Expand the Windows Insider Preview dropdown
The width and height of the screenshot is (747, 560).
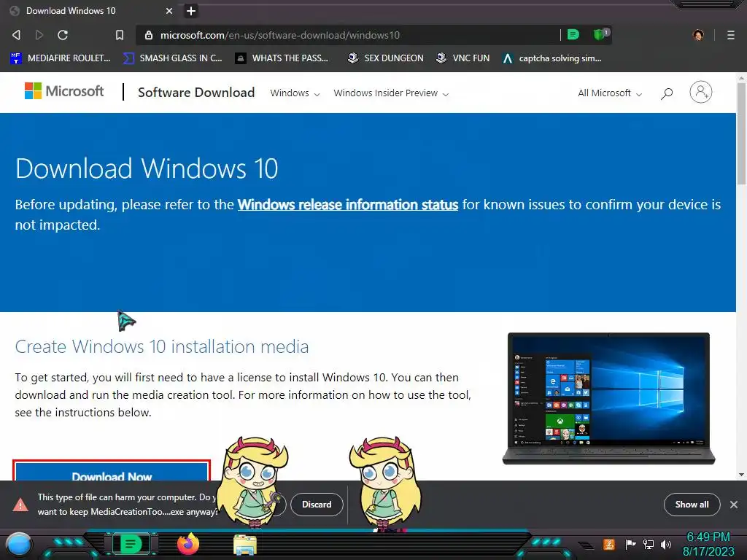tap(391, 93)
